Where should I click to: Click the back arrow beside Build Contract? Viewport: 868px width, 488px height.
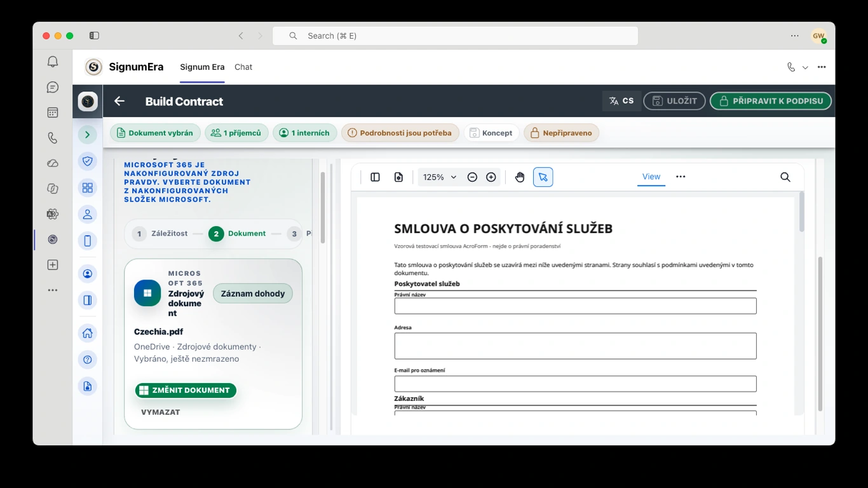click(119, 101)
